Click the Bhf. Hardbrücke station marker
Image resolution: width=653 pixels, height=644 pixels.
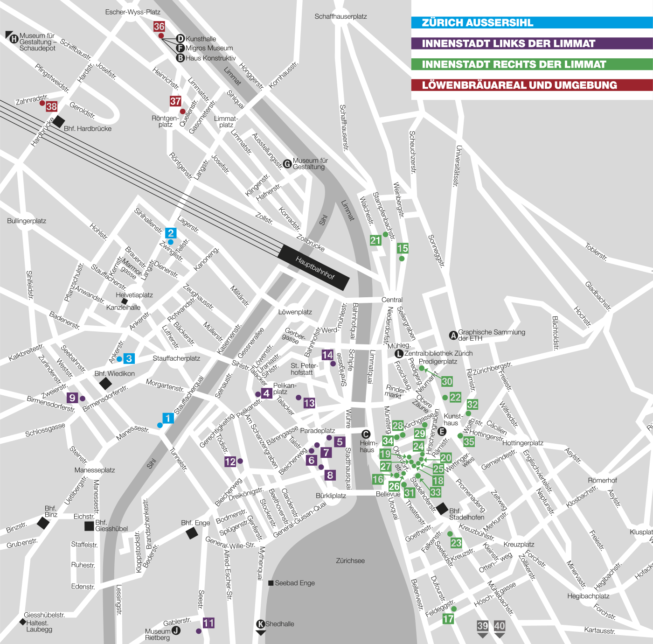click(59, 122)
